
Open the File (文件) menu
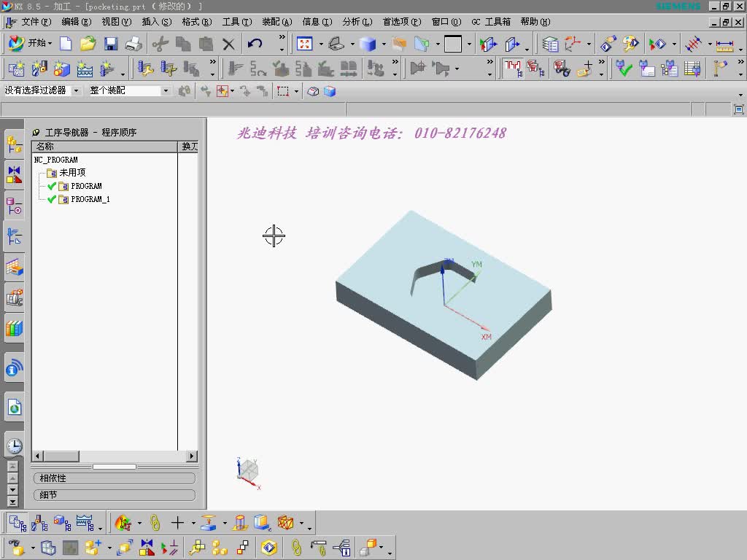click(36, 22)
